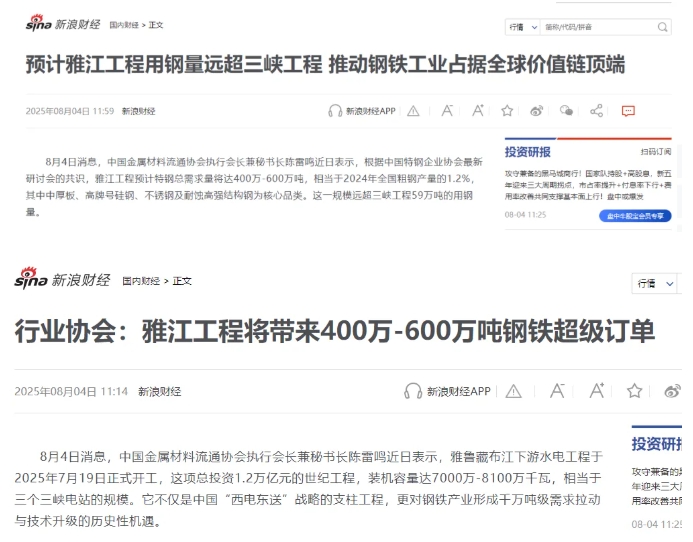The height and width of the screenshot is (542, 693).
Task: Increase font size in bottom article toolbar
Action: pos(596,391)
